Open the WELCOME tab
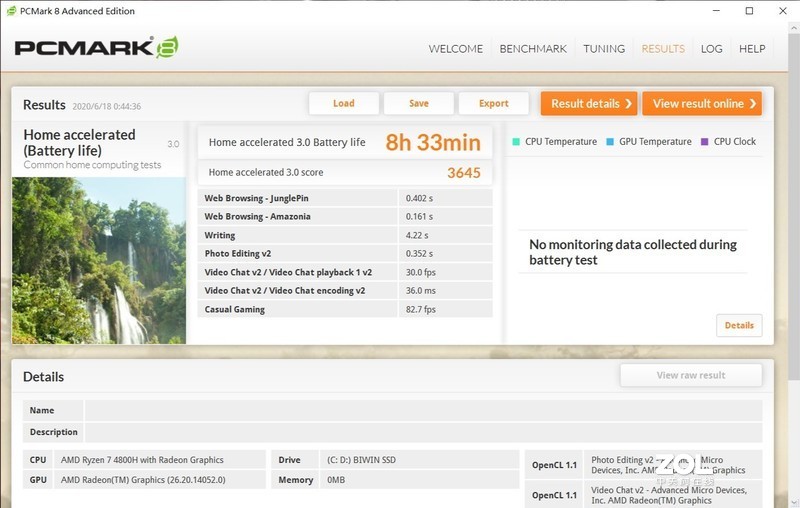The width and height of the screenshot is (800, 508). click(456, 49)
